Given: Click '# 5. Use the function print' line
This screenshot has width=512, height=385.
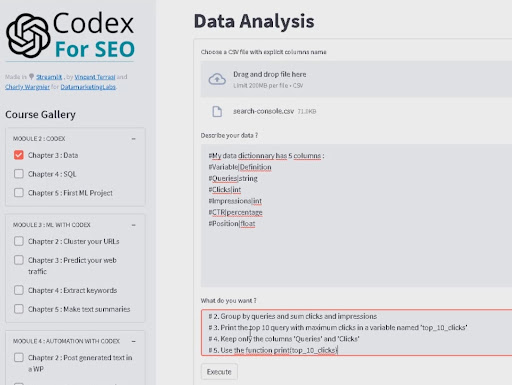Looking at the screenshot, I should pos(273,350).
